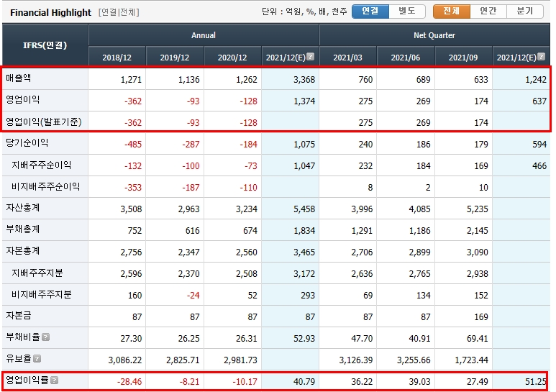556x392 pixels.
Task: Select the 영업이익 row label
Action: click(x=23, y=99)
